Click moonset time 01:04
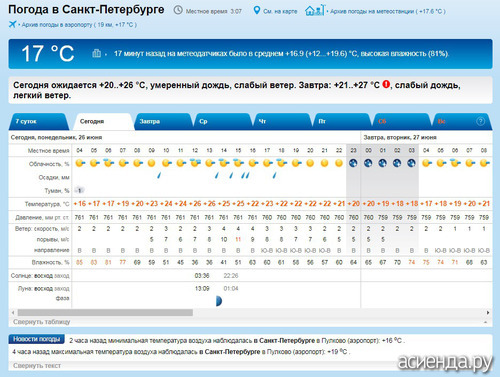500x377 pixels. (231, 288)
